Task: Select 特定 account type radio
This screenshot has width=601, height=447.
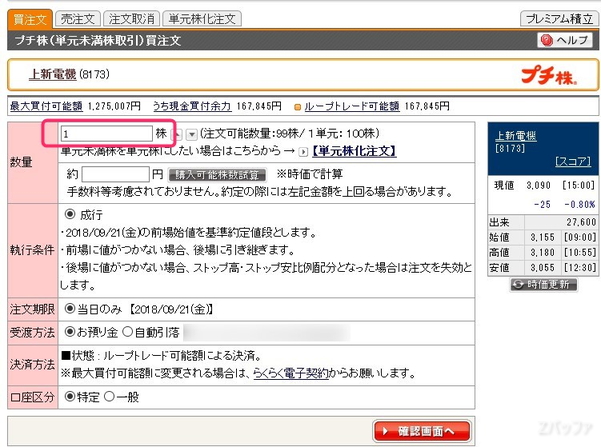Action: [x=70, y=396]
